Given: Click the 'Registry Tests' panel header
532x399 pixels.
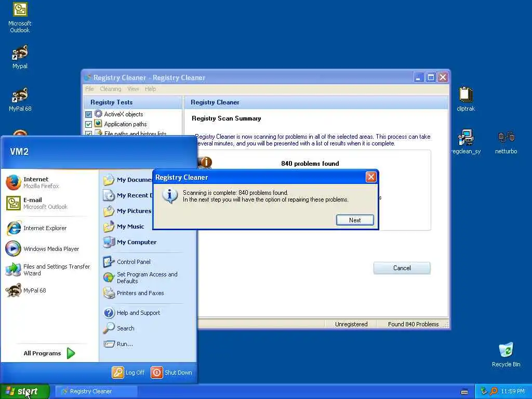Looking at the screenshot, I should click(132, 102).
